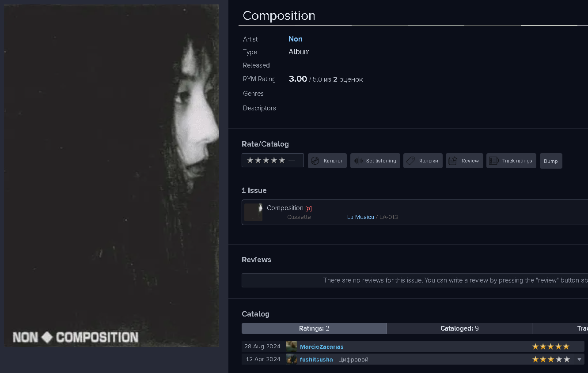Click the Цифровой label text
588x373 pixels.
pos(353,359)
